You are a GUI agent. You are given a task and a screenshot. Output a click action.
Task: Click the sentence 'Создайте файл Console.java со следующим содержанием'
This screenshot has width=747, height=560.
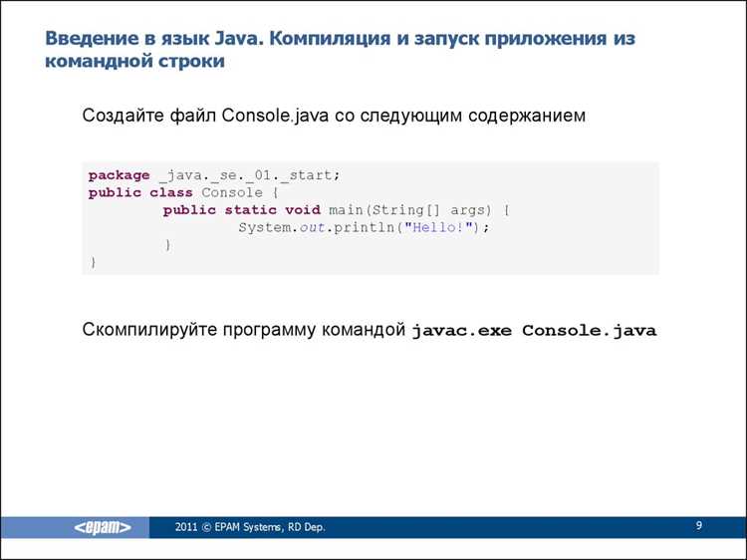click(334, 116)
